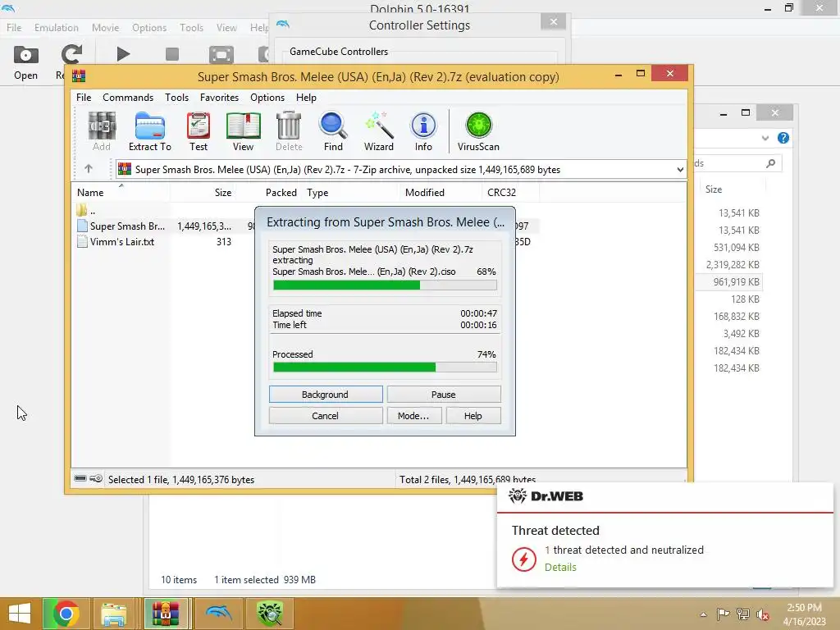Click the Processed total progress bar
The image size is (840, 630).
pyautogui.click(x=385, y=367)
